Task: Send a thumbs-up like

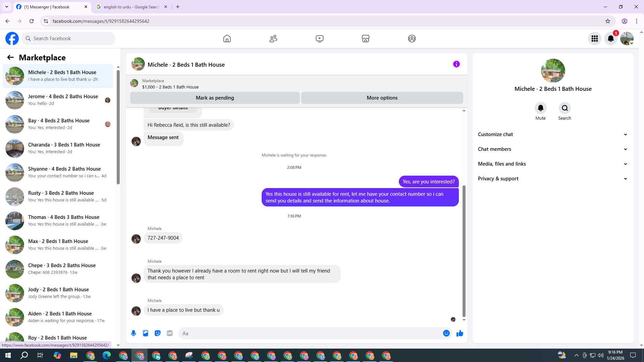Action: [460, 333]
